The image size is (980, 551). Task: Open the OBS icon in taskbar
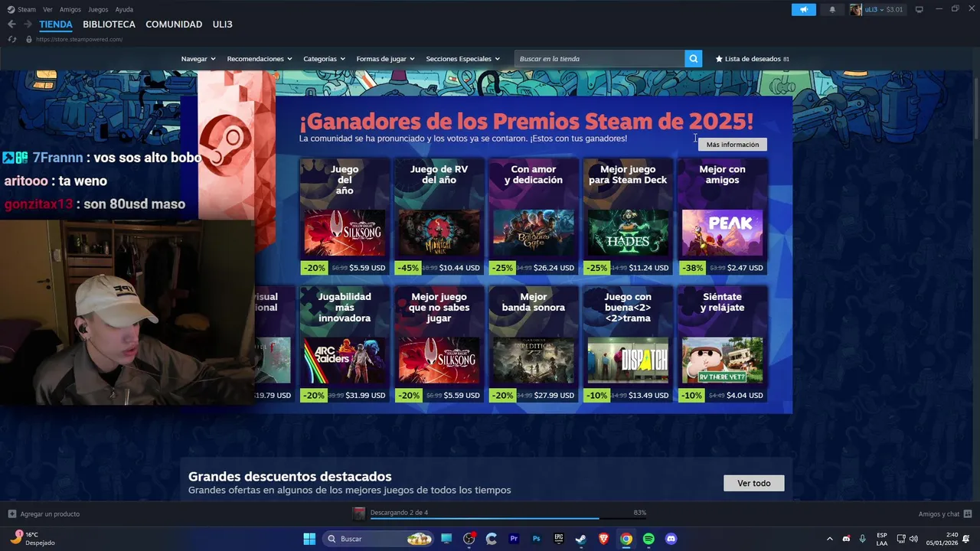click(469, 539)
